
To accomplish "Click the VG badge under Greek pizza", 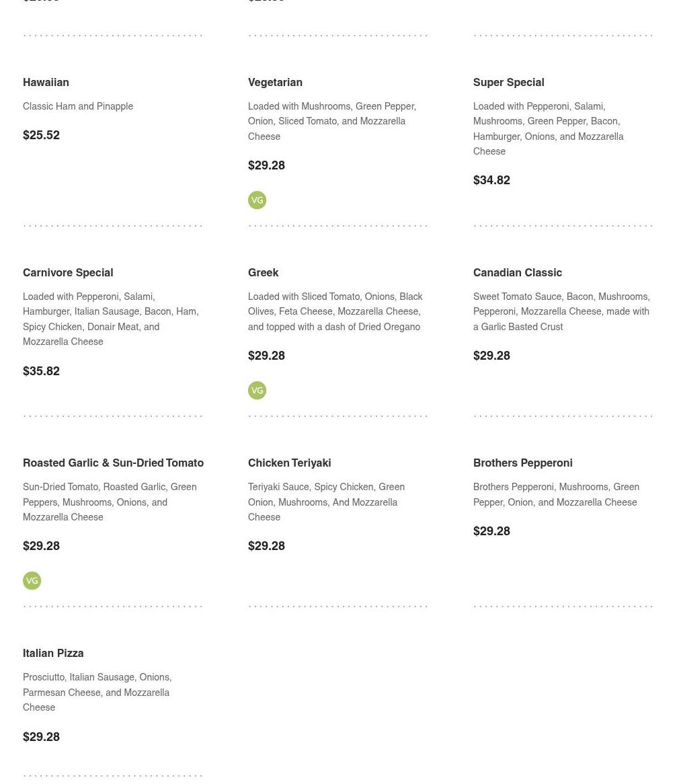I will point(257,391).
